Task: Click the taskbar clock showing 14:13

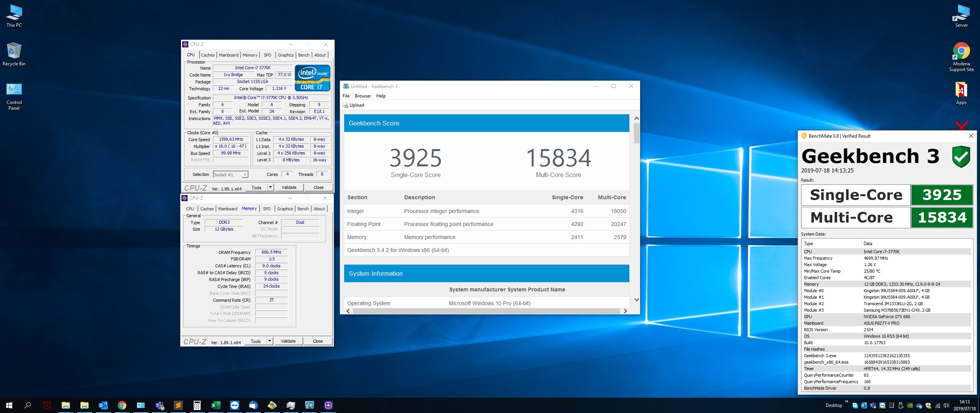Action: 964,405
